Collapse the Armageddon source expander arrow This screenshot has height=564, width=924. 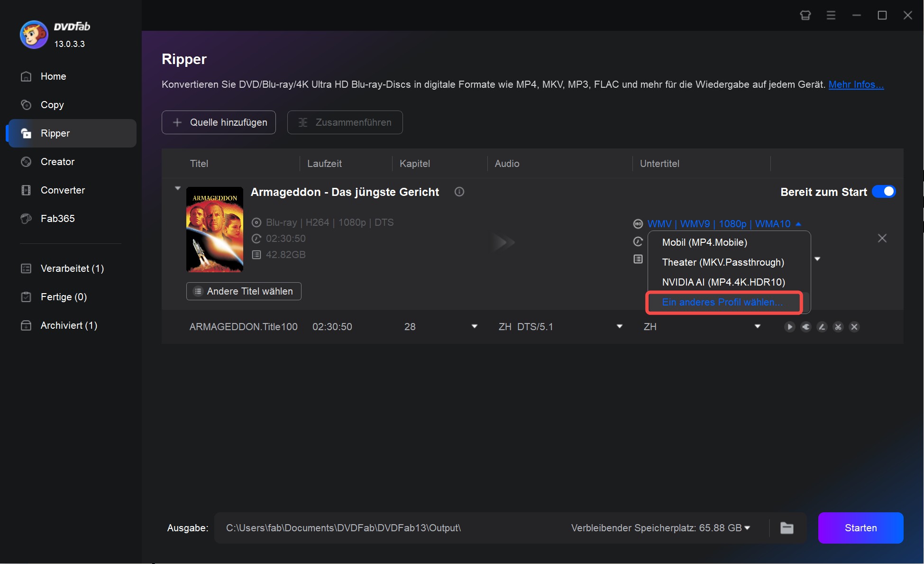pyautogui.click(x=178, y=188)
